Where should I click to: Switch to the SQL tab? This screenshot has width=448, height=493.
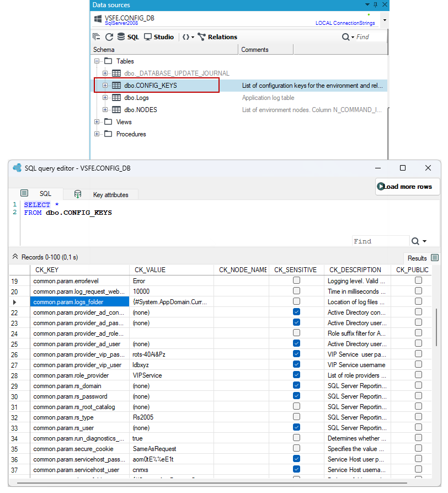click(36, 194)
